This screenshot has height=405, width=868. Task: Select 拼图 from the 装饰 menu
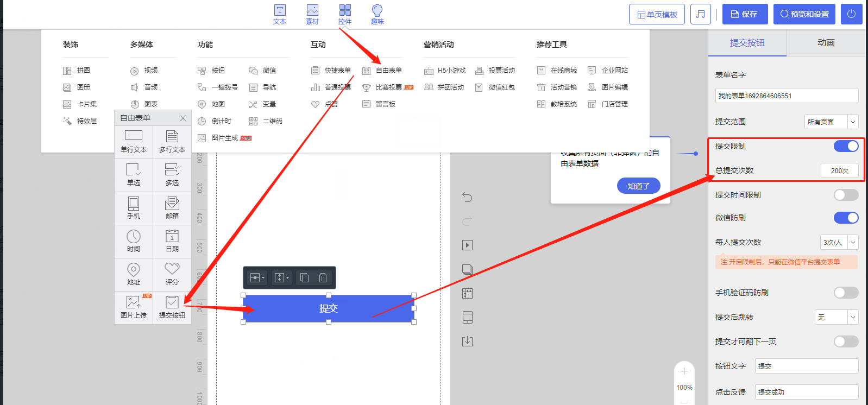pos(77,71)
